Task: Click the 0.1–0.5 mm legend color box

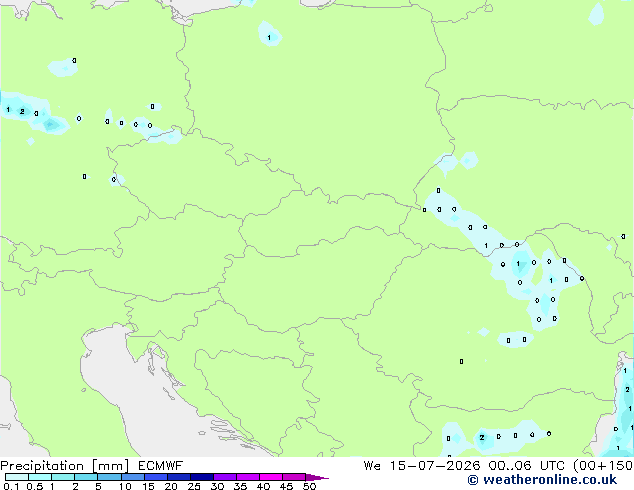Action: pyautogui.click(x=17, y=477)
